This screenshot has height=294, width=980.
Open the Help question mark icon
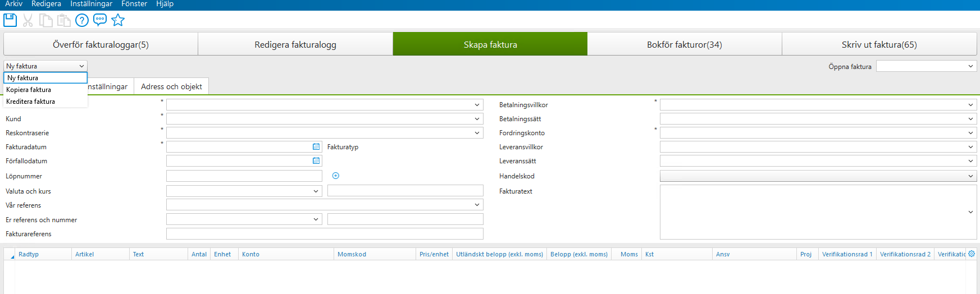(82, 20)
